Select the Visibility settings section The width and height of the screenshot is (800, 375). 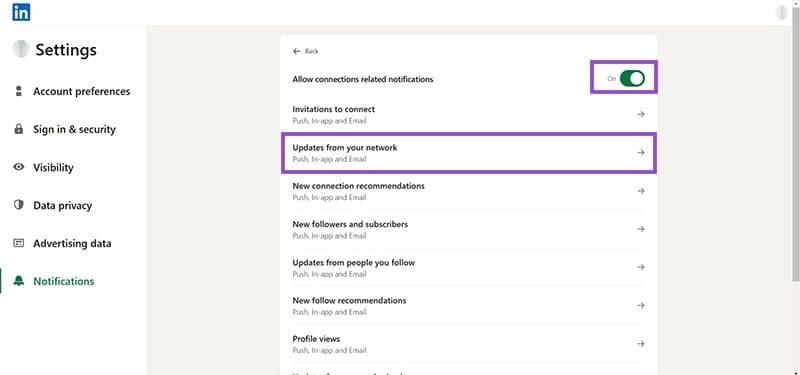point(53,167)
